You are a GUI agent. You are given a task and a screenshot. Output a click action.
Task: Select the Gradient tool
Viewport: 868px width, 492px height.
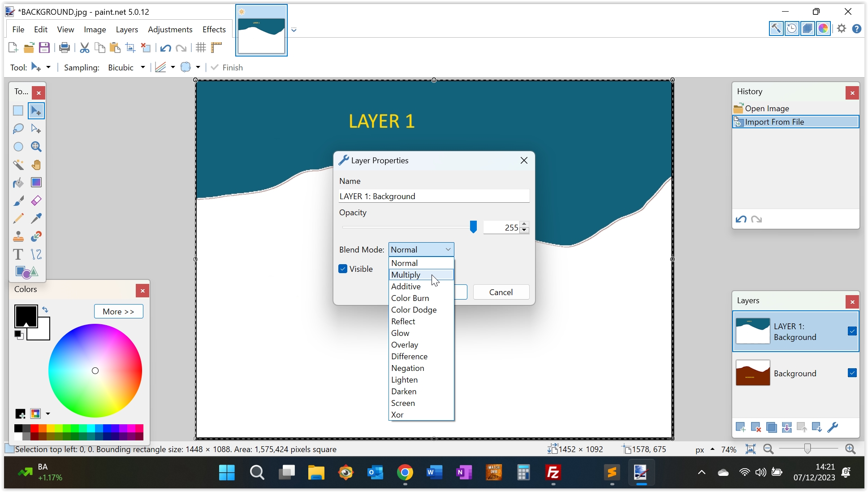click(36, 183)
